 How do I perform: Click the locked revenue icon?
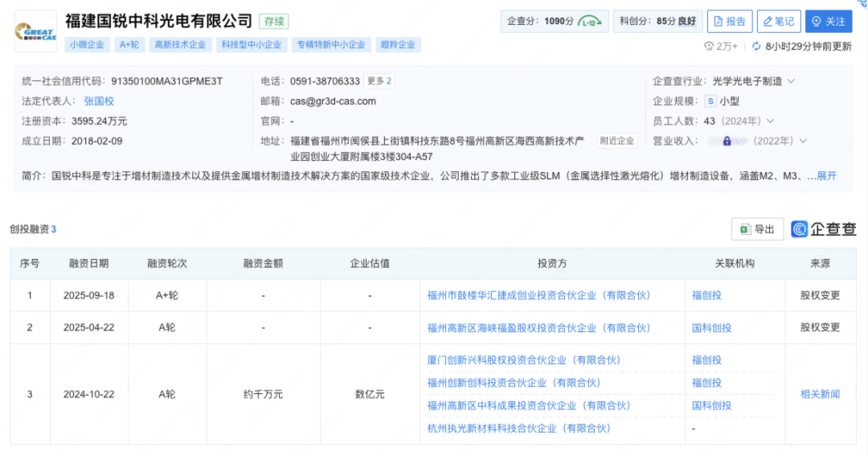727,141
